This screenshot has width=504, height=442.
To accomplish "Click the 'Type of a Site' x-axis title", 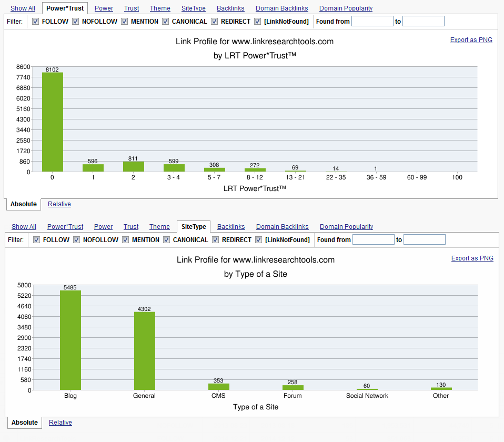I will click(x=256, y=407).
